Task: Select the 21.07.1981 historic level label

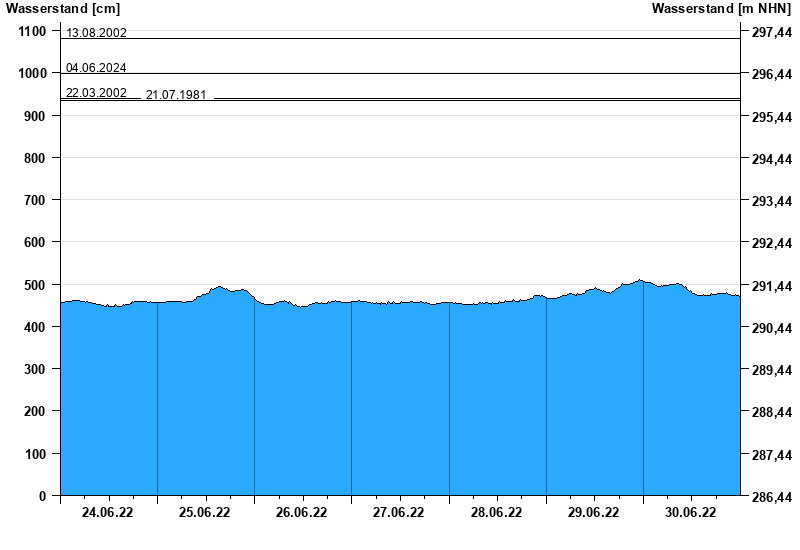Action: tap(176, 95)
